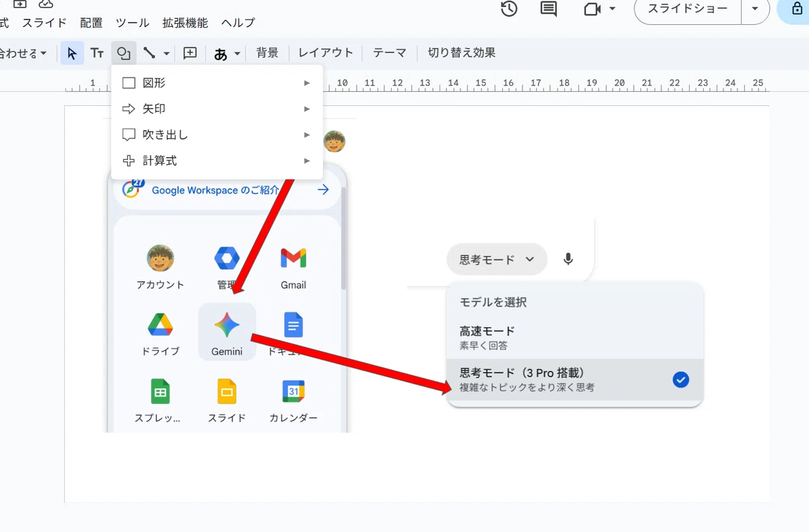Choose 吹き出し from shape menu

[217, 135]
